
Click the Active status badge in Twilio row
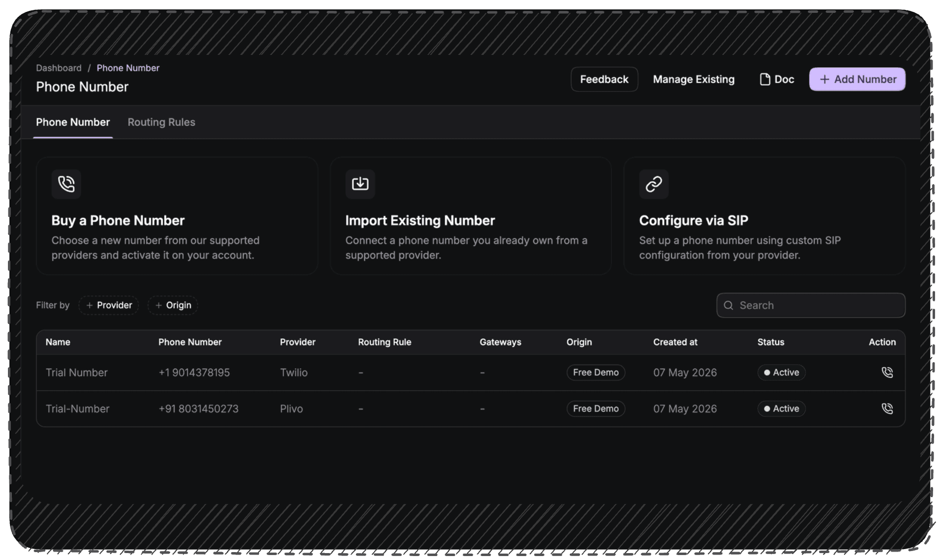pyautogui.click(x=782, y=373)
